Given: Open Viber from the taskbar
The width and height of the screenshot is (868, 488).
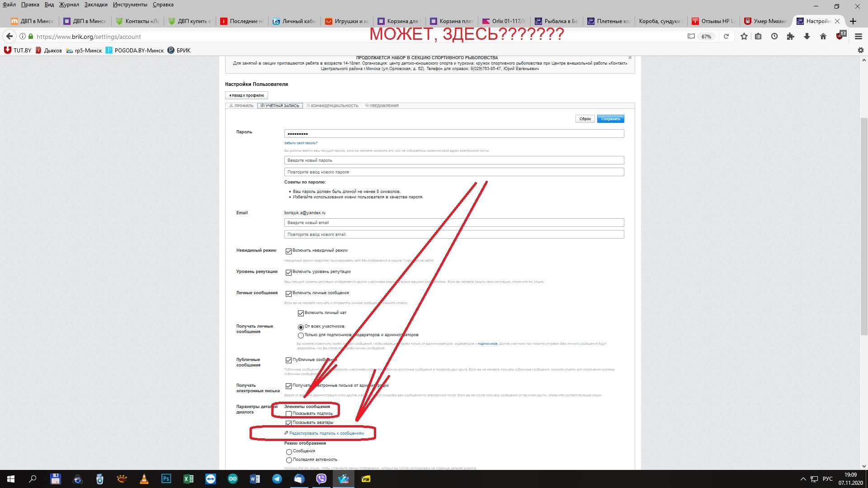Looking at the screenshot, I should [x=321, y=479].
